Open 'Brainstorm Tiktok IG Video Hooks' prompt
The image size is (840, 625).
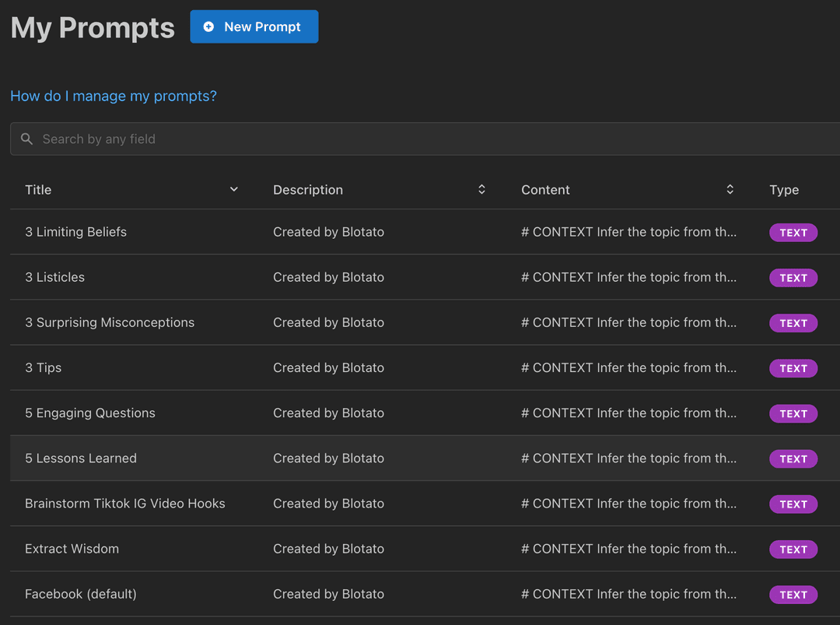[x=125, y=504]
